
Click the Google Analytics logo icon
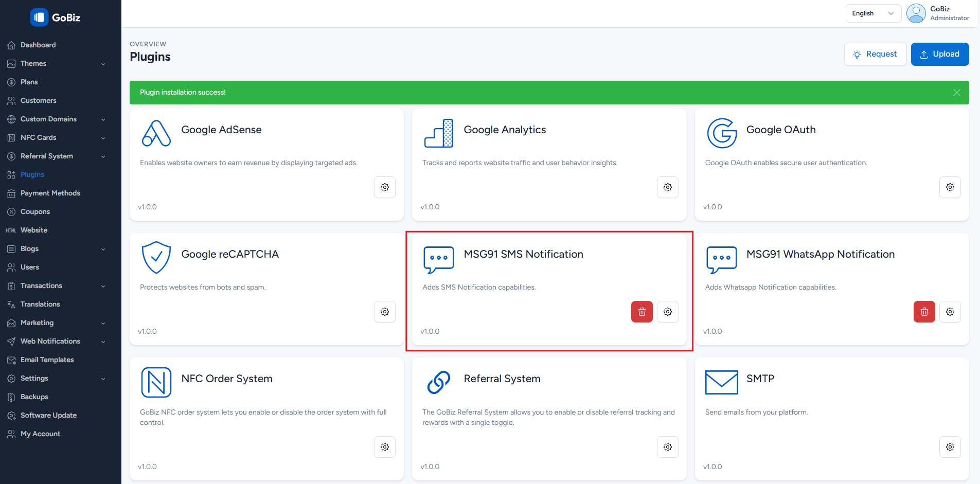click(x=439, y=133)
